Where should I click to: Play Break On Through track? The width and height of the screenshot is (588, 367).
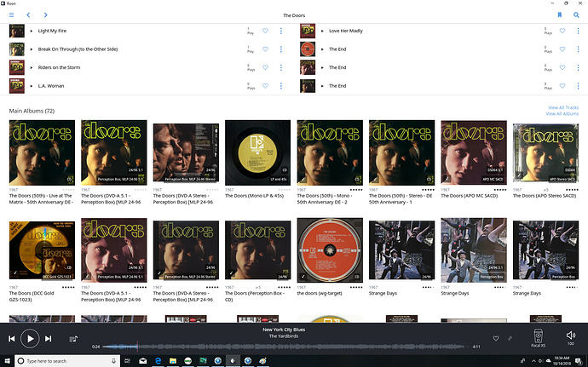point(32,49)
